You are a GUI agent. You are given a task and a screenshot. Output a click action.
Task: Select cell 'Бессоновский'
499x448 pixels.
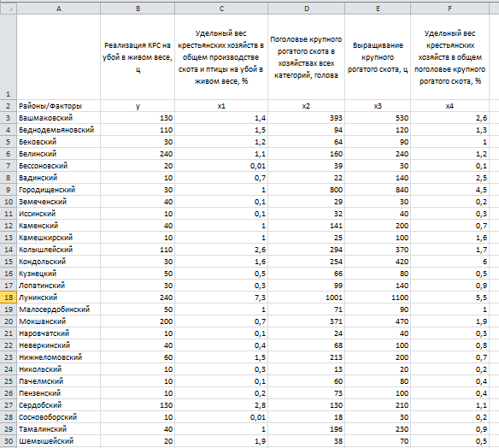[x=59, y=166]
